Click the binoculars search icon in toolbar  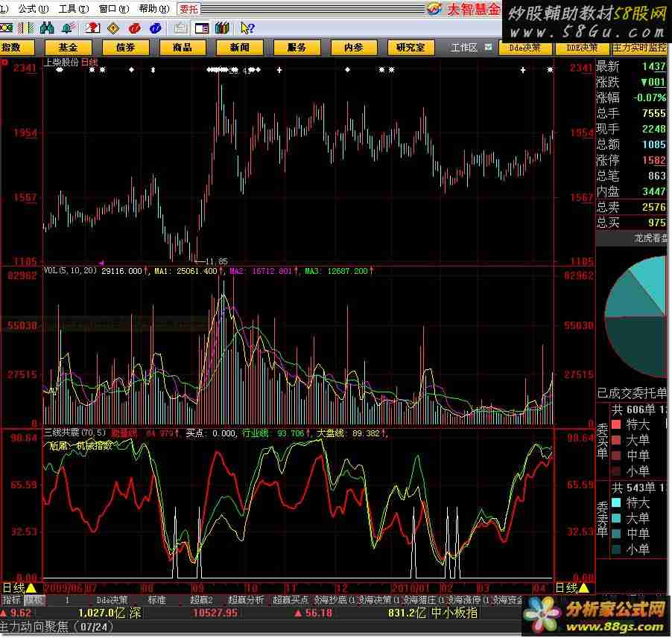tap(47, 28)
